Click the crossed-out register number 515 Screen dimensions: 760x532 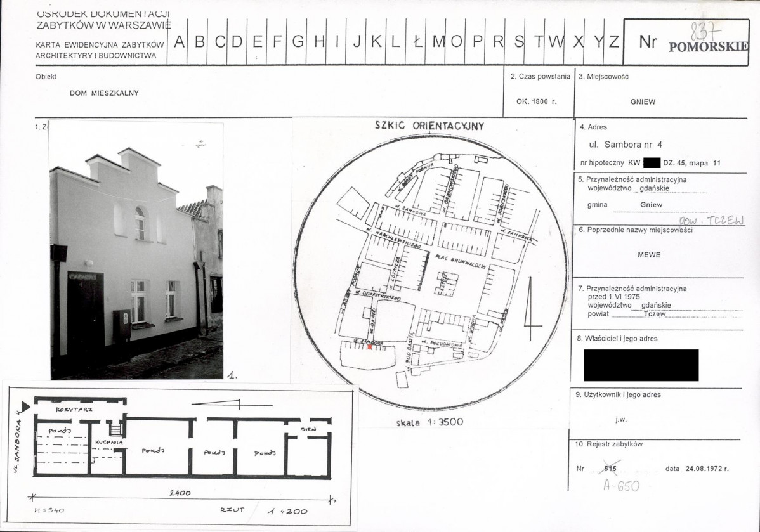tap(610, 469)
